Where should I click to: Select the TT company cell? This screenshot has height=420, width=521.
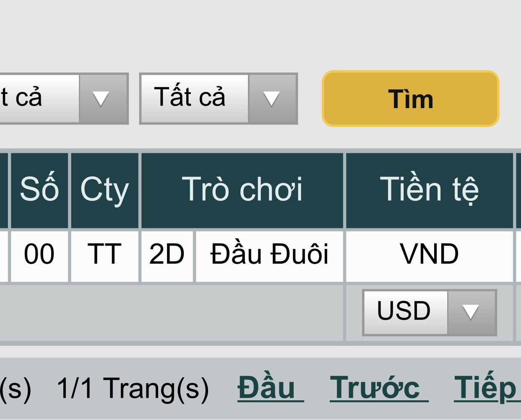click(x=104, y=254)
